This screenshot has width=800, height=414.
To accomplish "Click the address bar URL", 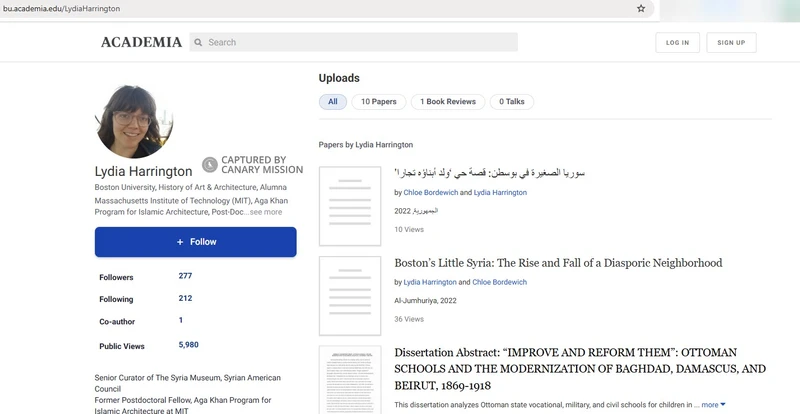I will coord(62,9).
